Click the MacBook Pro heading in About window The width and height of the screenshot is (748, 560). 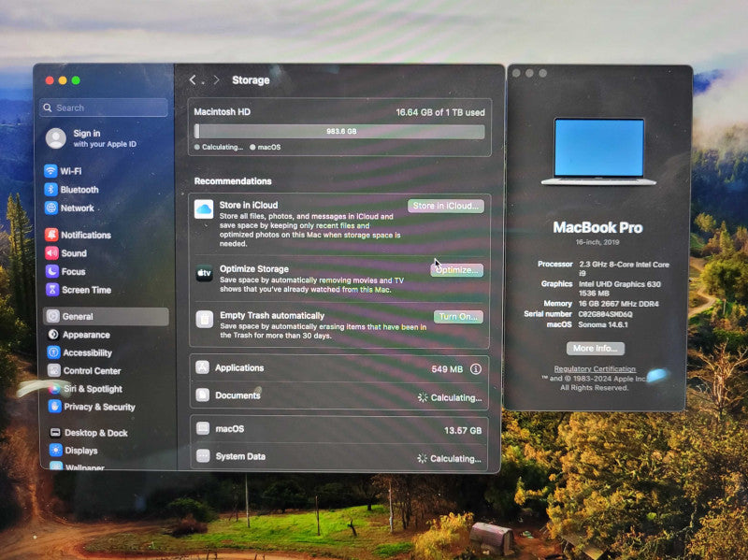[597, 227]
